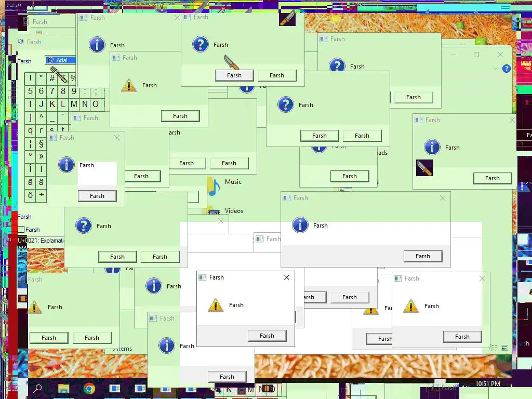Switch File Explorer to details view icon
532x399 pixels.
coord(493,348)
